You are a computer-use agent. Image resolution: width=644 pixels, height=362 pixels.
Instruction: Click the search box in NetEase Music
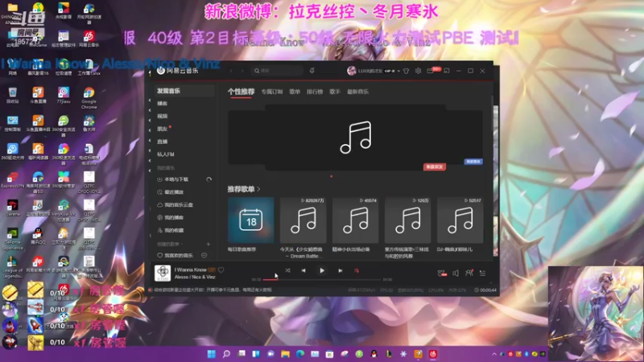tap(278, 71)
